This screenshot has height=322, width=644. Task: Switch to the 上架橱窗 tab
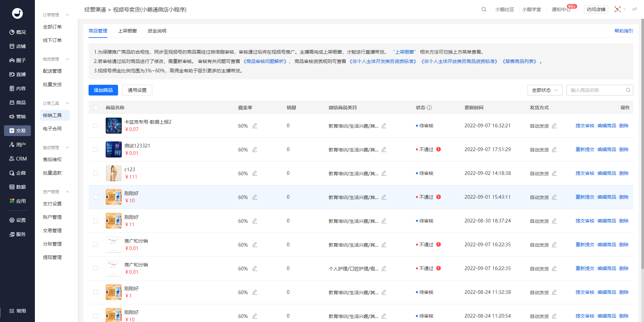point(127,31)
